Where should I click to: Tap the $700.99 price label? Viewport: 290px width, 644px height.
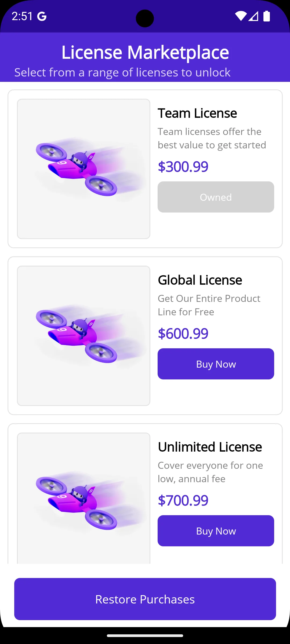[183, 500]
